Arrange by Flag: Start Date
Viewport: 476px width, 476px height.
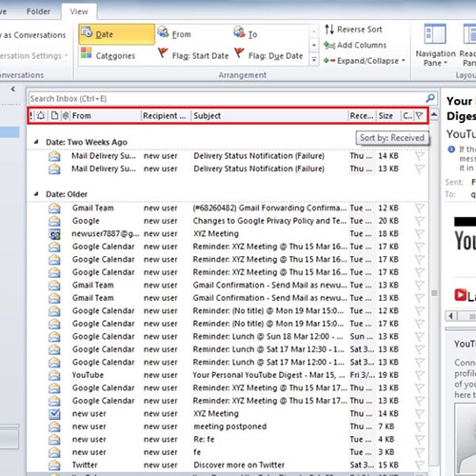tap(193, 55)
